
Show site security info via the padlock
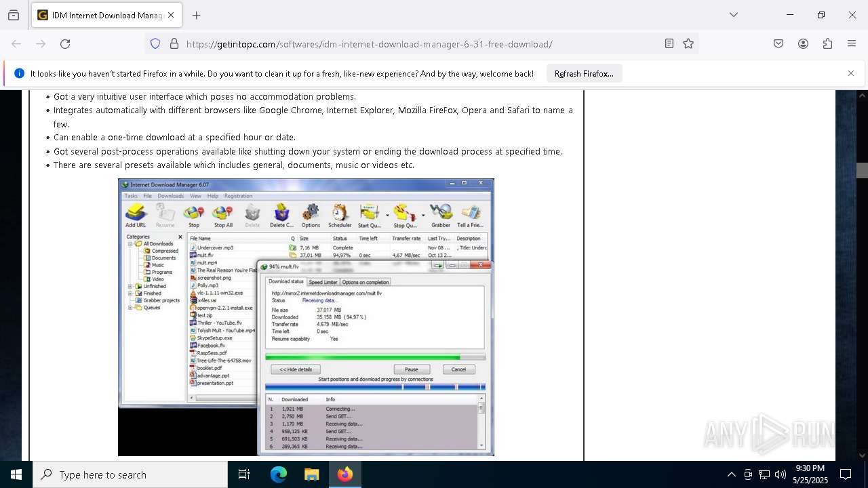[174, 43]
